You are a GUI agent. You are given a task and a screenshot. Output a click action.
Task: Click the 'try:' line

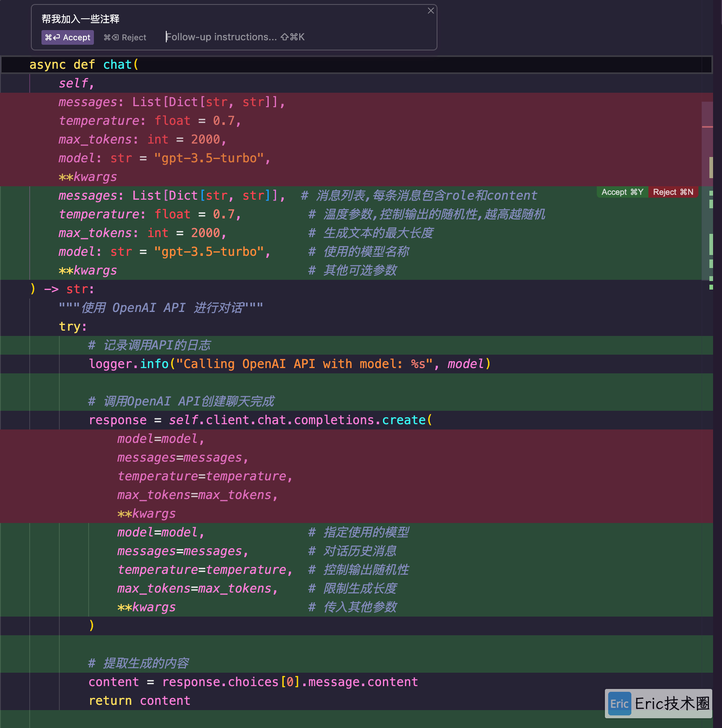(x=73, y=326)
